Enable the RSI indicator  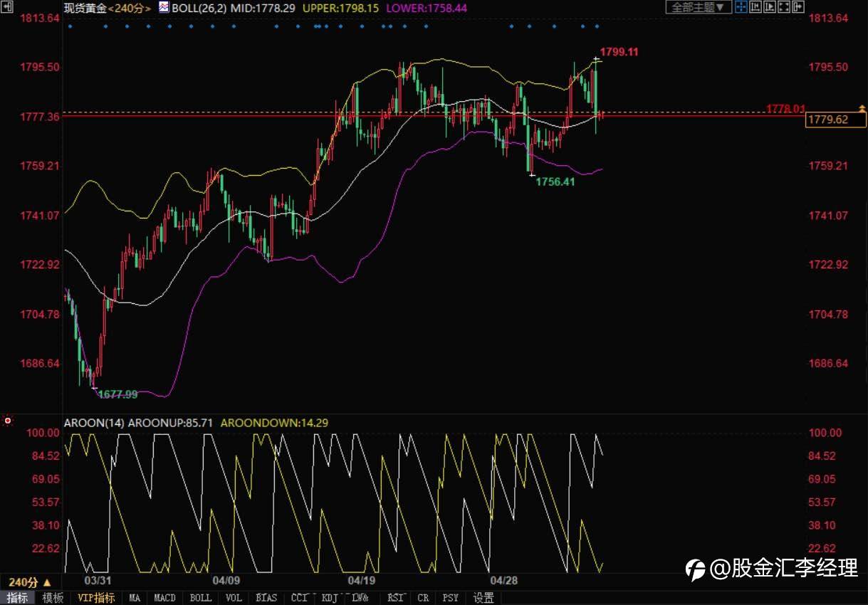coord(396,598)
